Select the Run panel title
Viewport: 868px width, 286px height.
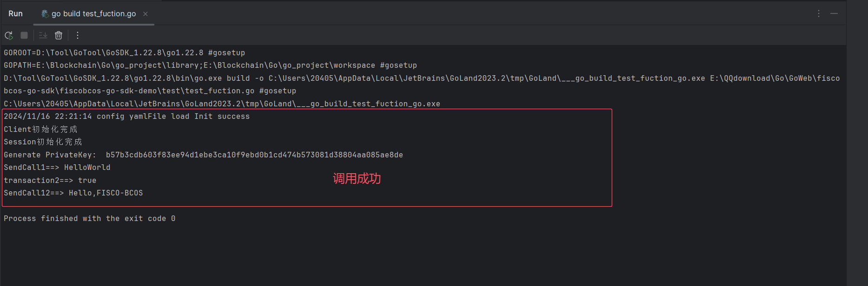coord(15,13)
